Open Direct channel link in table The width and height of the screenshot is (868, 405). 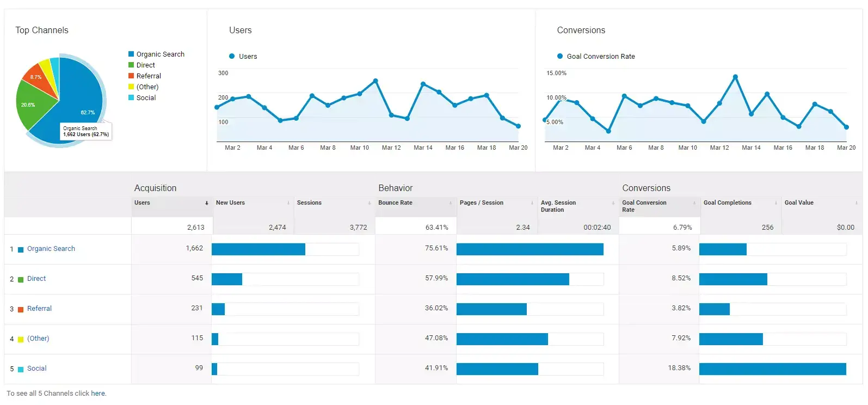point(36,279)
